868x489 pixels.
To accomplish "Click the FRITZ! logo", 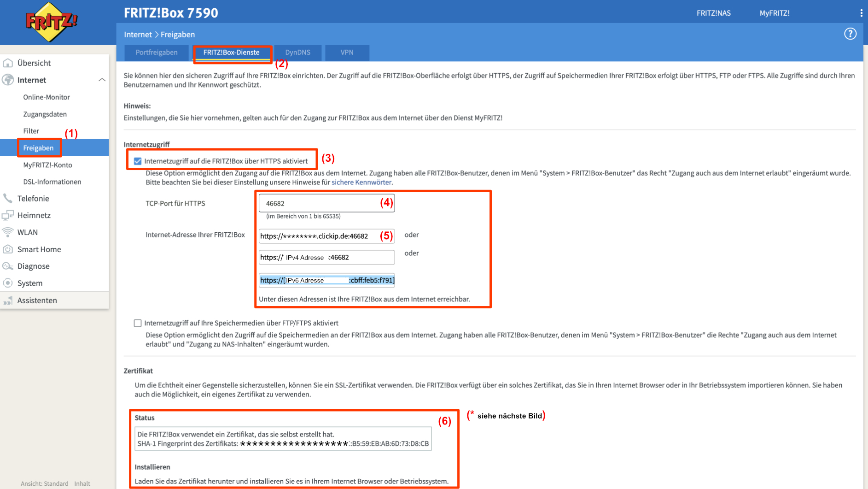I will click(x=51, y=22).
